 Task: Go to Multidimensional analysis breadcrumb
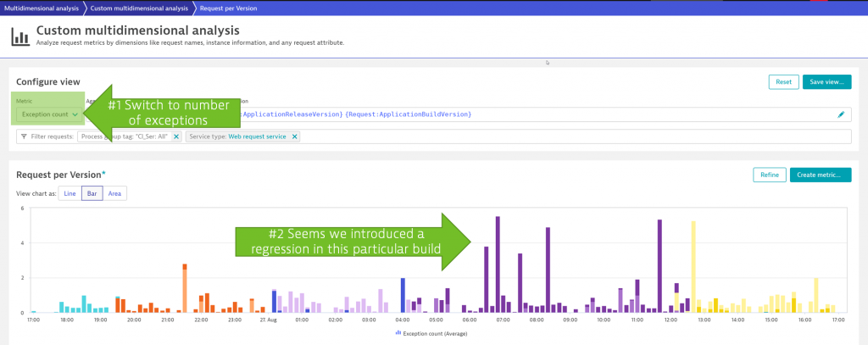[41, 8]
